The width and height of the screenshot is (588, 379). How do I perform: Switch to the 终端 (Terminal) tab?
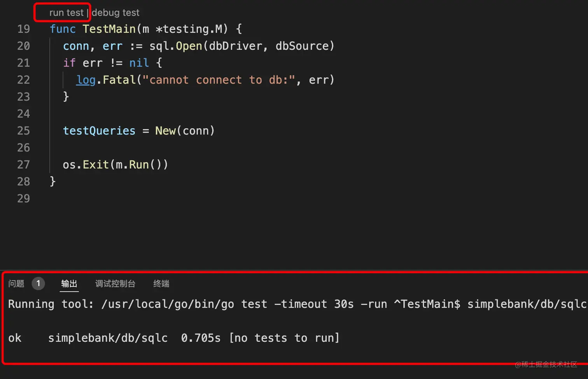(161, 283)
